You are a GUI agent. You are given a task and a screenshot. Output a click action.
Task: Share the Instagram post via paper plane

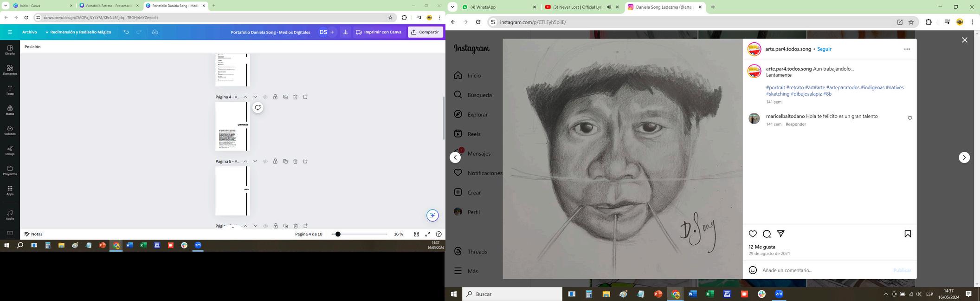click(780, 234)
